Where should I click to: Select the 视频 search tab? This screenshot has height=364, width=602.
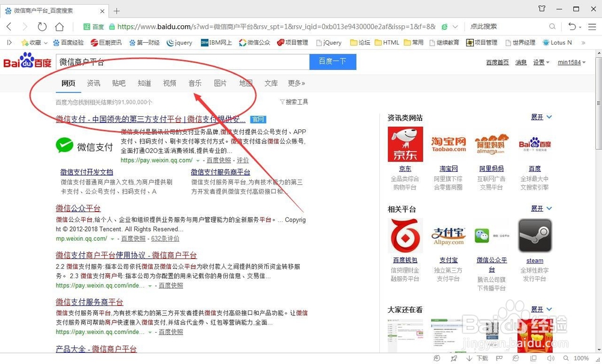point(169,83)
